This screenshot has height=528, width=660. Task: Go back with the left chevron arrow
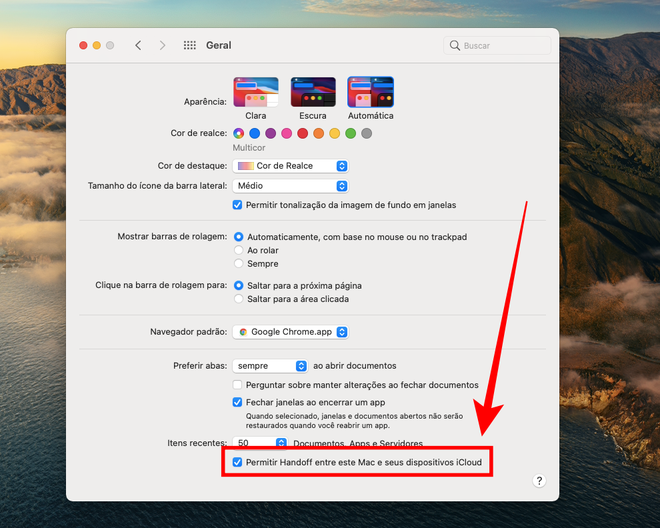click(138, 45)
